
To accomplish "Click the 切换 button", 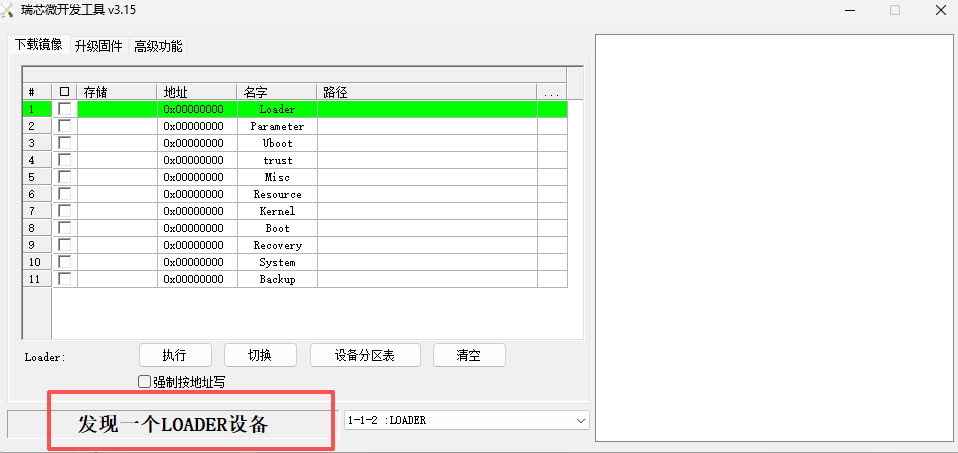I will point(260,355).
